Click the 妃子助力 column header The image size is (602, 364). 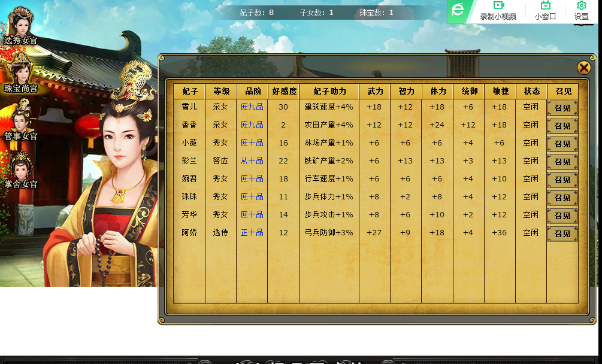click(x=329, y=91)
